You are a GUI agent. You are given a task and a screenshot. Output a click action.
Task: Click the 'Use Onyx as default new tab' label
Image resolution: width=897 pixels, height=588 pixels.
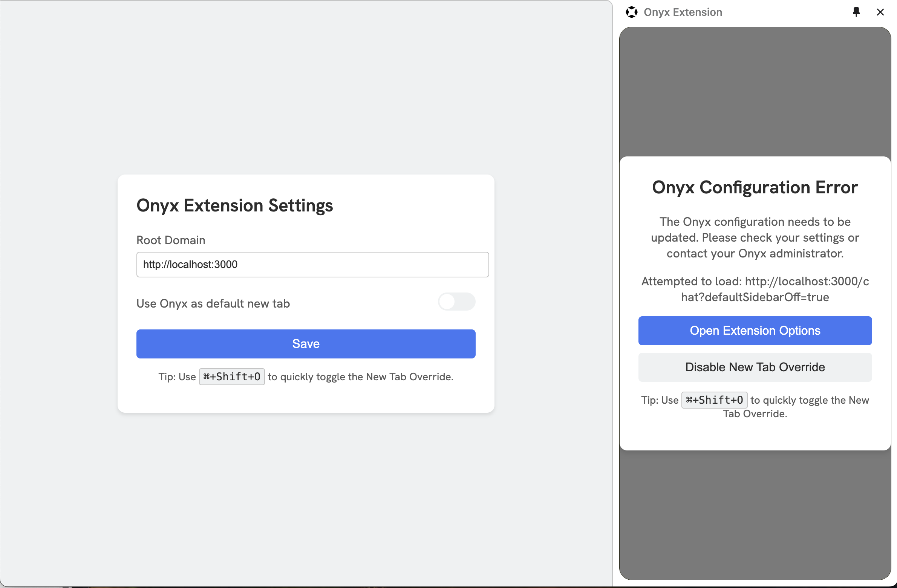coord(213,303)
